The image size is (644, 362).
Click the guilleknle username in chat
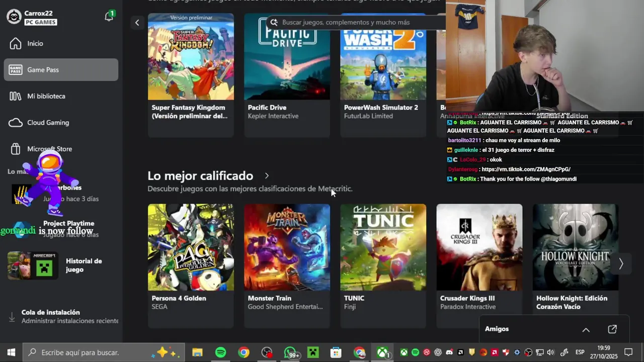tap(466, 150)
